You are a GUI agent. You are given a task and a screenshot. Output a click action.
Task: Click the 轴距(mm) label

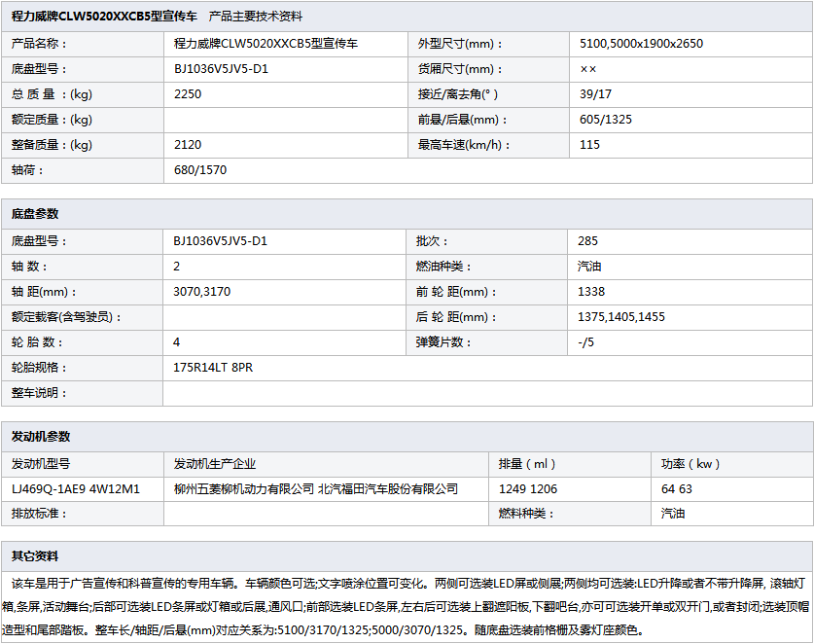pos(44,292)
